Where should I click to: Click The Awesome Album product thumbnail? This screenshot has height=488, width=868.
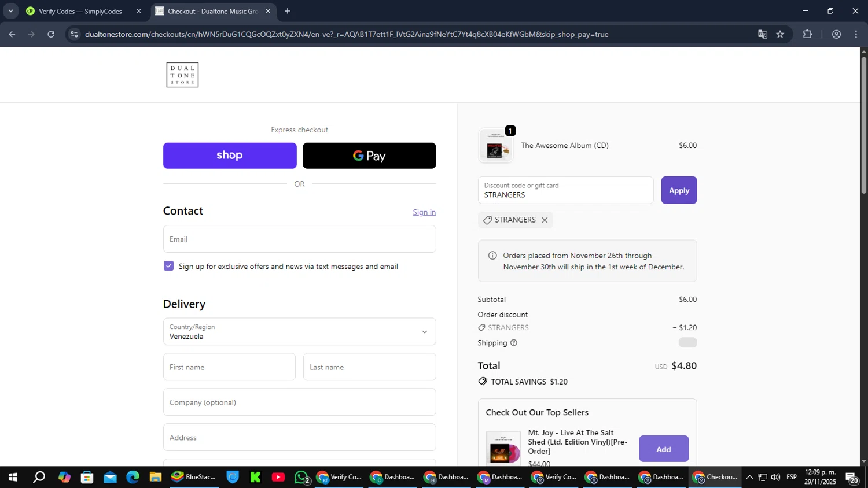(x=495, y=146)
